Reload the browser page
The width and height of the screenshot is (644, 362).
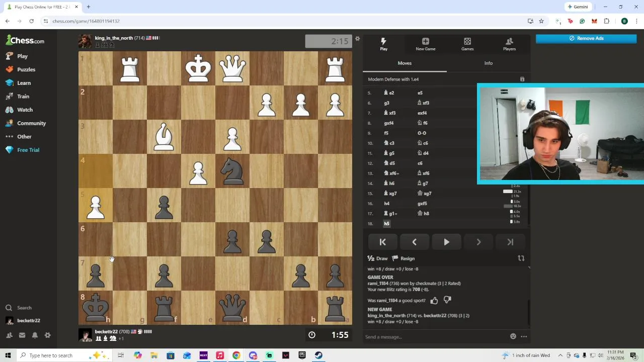[31, 21]
